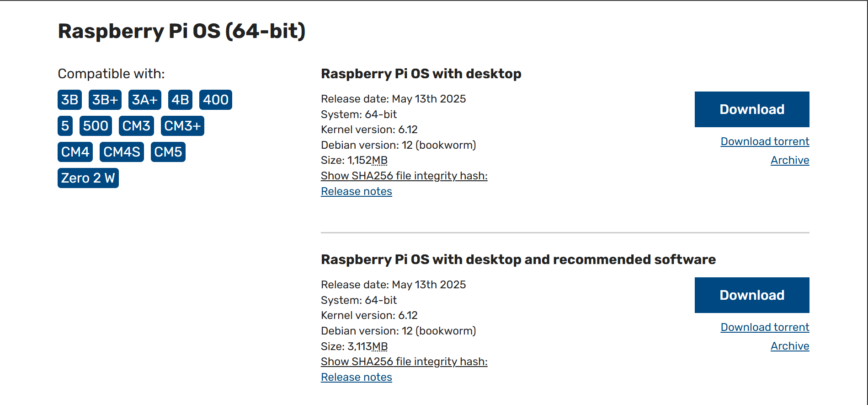Image resolution: width=868 pixels, height=405 pixels.
Task: Select the CM5 compatibility badge
Action: (x=168, y=152)
